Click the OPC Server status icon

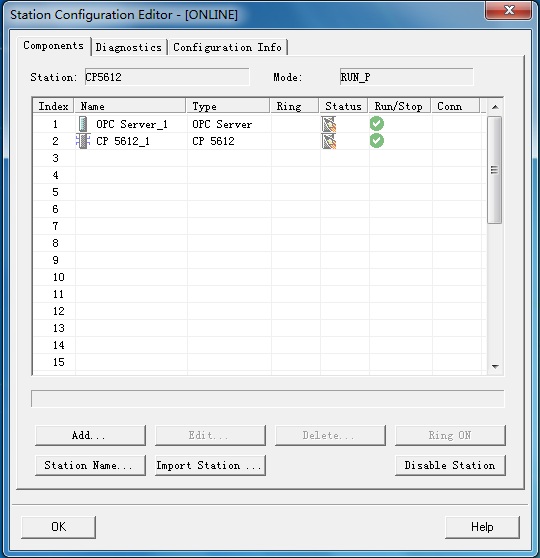[329, 124]
